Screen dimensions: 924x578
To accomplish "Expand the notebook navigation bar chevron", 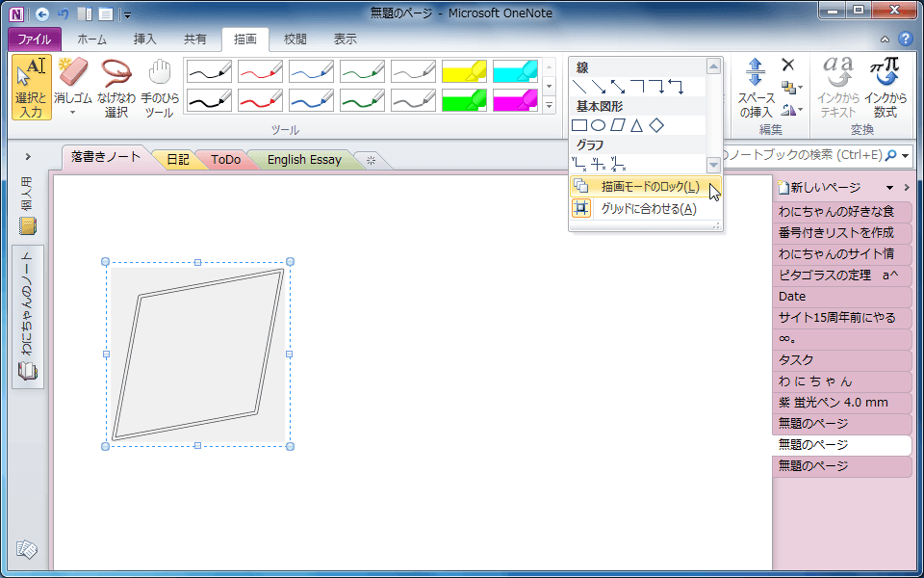I will click(28, 156).
